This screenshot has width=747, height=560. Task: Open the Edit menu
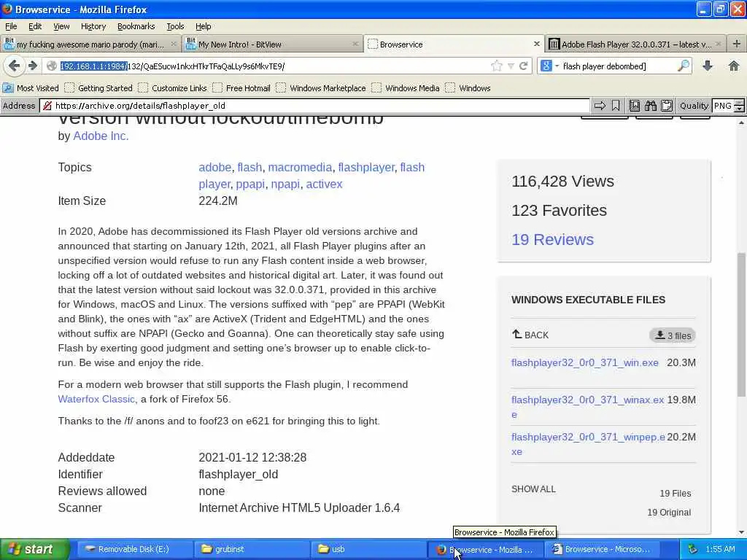tap(35, 26)
